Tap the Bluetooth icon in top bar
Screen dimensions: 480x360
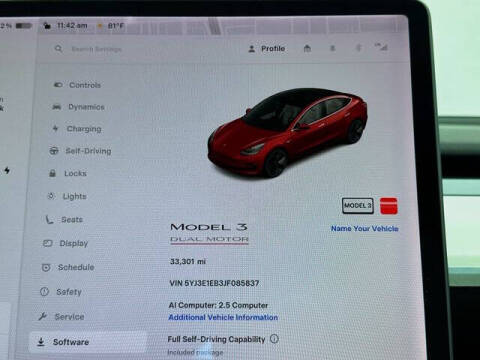tap(359, 48)
